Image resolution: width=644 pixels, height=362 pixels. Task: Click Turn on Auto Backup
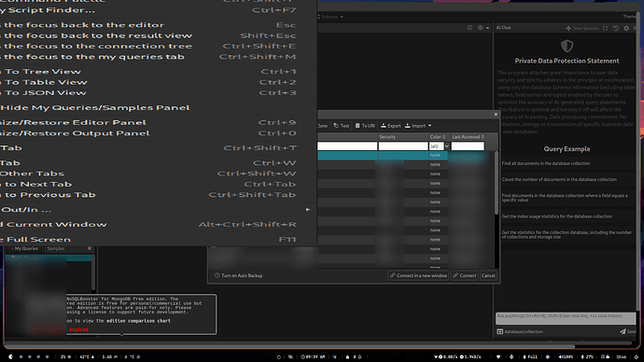pyautogui.click(x=238, y=276)
